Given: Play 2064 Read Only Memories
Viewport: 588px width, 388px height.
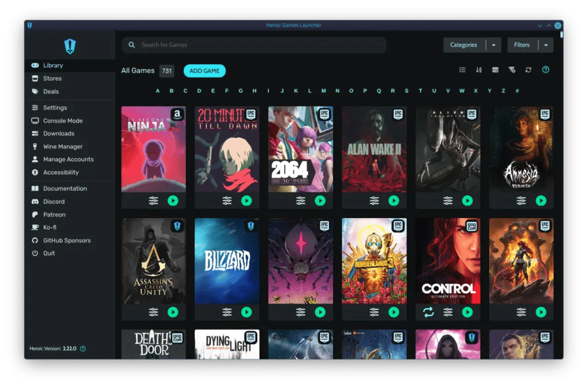Looking at the screenshot, I should [320, 200].
